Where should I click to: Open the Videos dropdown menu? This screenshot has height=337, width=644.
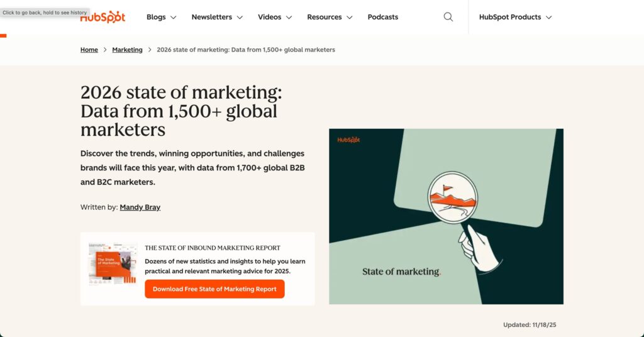(275, 17)
